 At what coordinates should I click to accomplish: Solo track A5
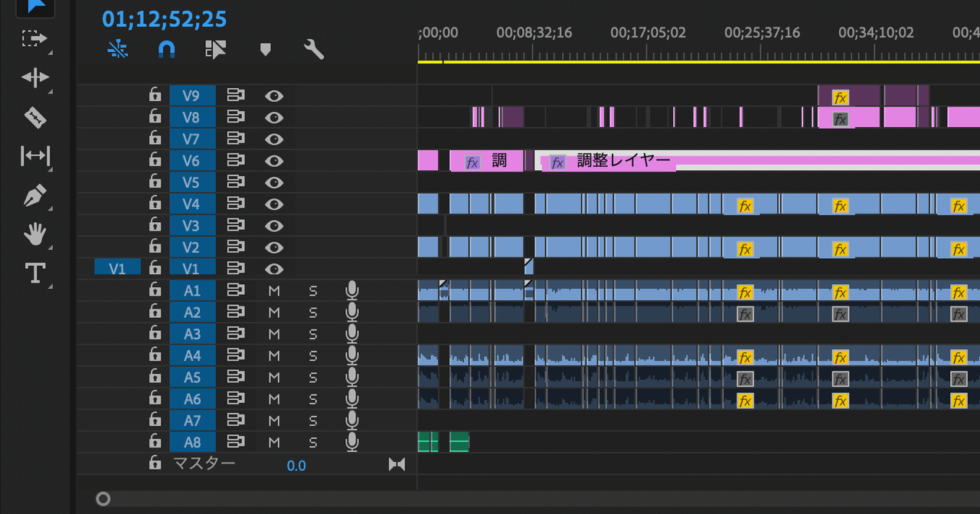[312, 378]
